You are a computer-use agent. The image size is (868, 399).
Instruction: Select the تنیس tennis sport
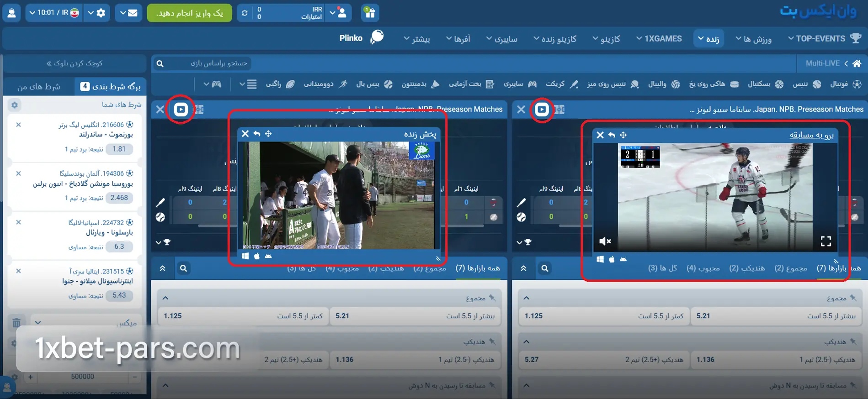tap(807, 84)
